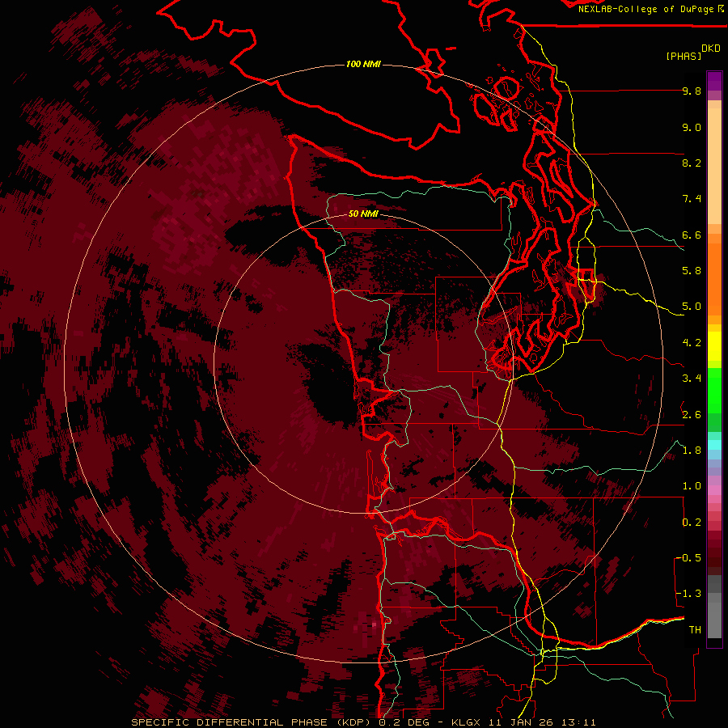The height and width of the screenshot is (728, 728).
Task: Pick the cyan color scale segment
Action: (714, 445)
